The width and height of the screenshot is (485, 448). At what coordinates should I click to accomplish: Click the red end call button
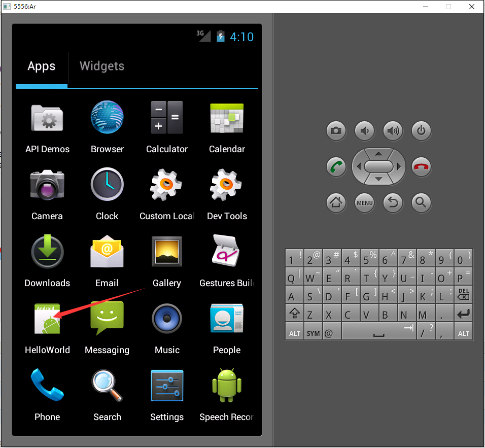click(x=421, y=167)
